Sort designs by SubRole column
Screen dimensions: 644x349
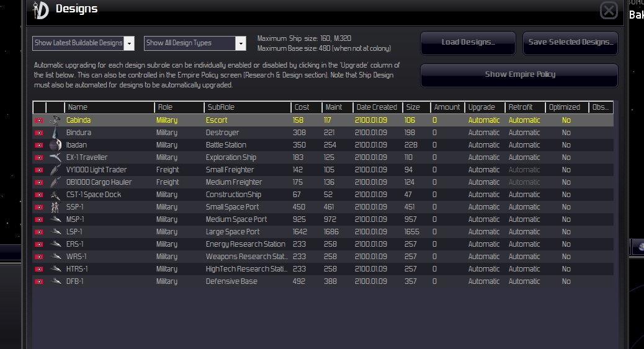248,107
